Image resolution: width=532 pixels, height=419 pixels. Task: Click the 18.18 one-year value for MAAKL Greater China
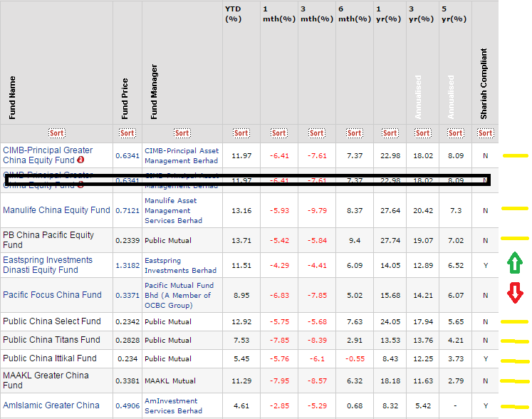(x=390, y=381)
